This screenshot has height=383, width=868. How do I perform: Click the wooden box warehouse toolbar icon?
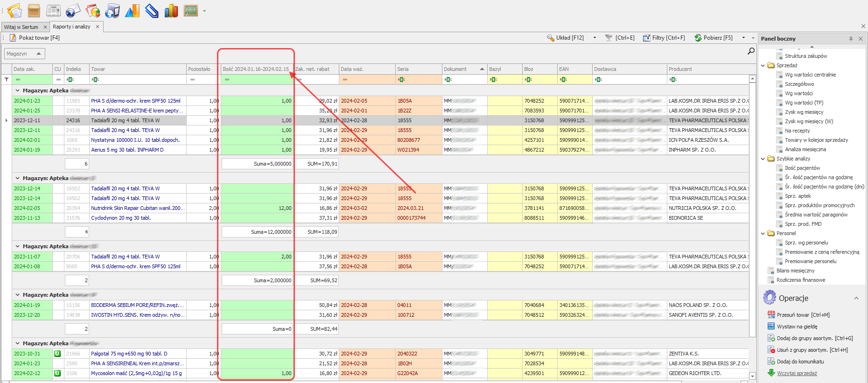(x=34, y=10)
